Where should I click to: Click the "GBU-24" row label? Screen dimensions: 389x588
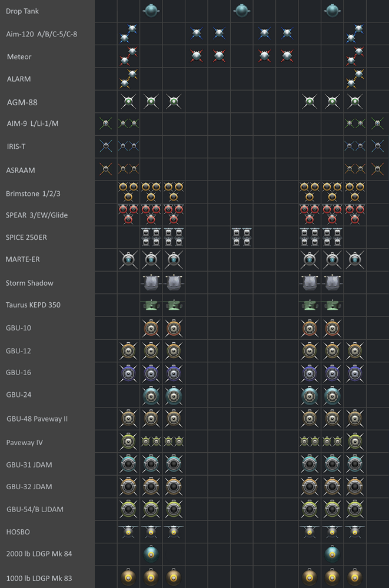18,395
